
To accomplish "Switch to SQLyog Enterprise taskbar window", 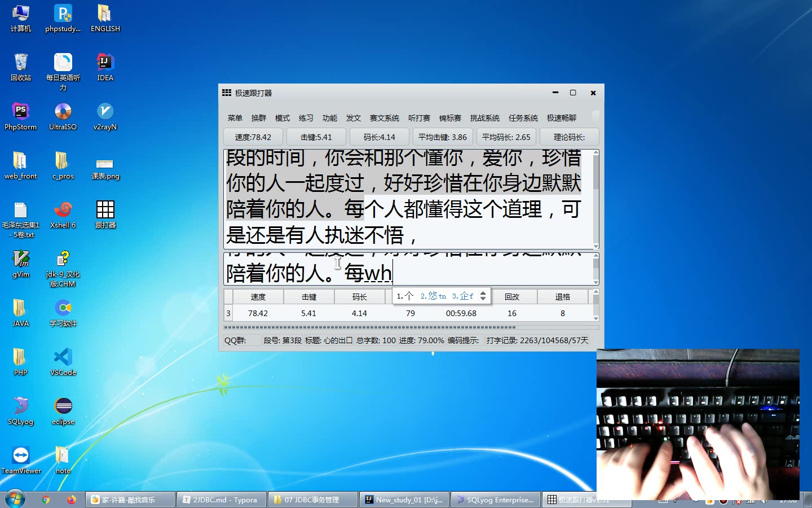I will pyautogui.click(x=496, y=500).
